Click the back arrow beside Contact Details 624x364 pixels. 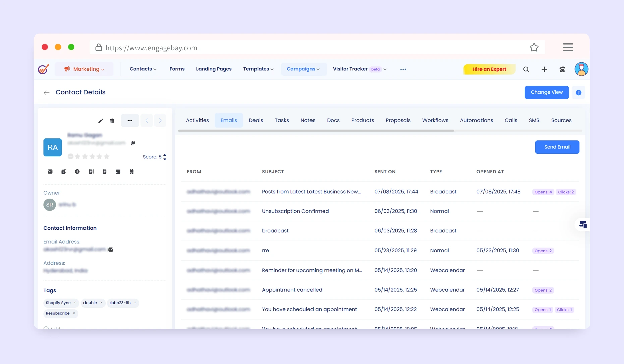point(47,93)
